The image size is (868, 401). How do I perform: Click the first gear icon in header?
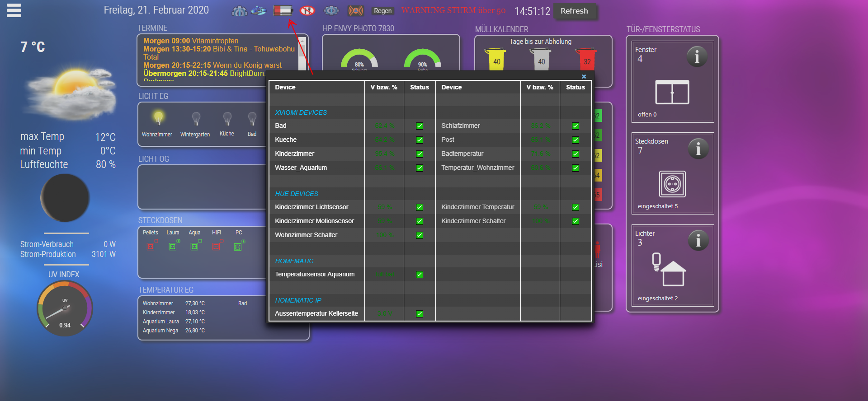(239, 11)
